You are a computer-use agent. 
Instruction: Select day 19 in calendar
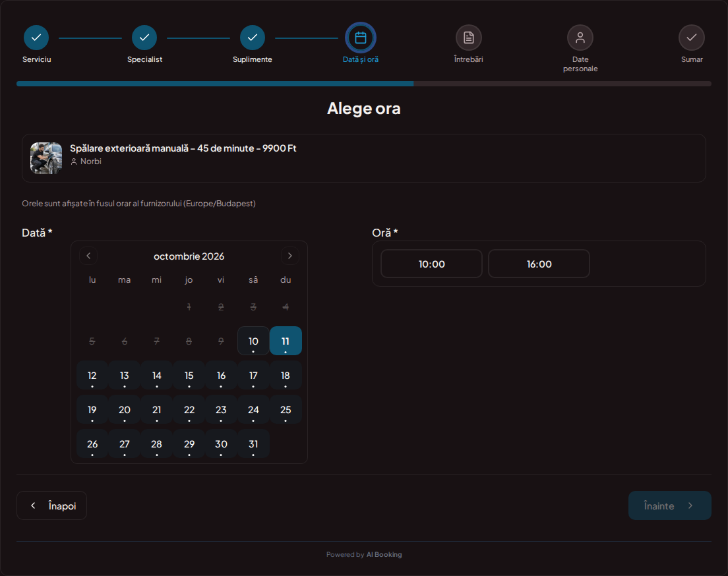click(92, 409)
